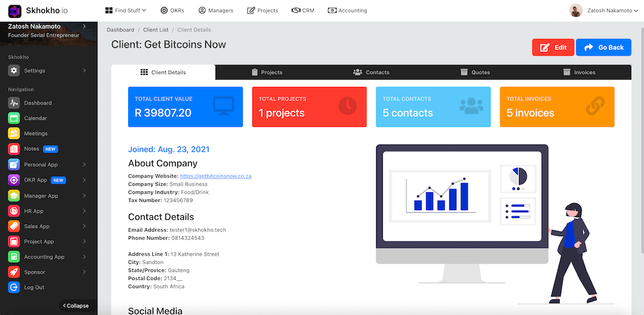The image size is (644, 315).
Task: Open the Settings gear icon in sidebar
Action: coord(14,71)
